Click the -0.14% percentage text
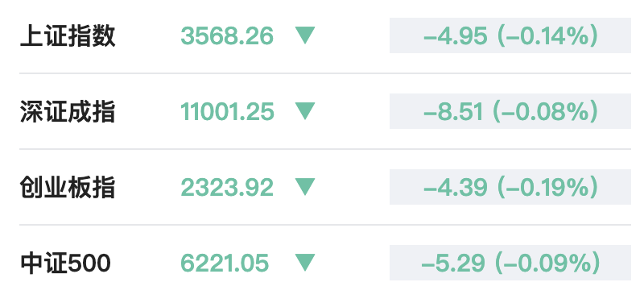The width and height of the screenshot is (644, 303). 547,35
